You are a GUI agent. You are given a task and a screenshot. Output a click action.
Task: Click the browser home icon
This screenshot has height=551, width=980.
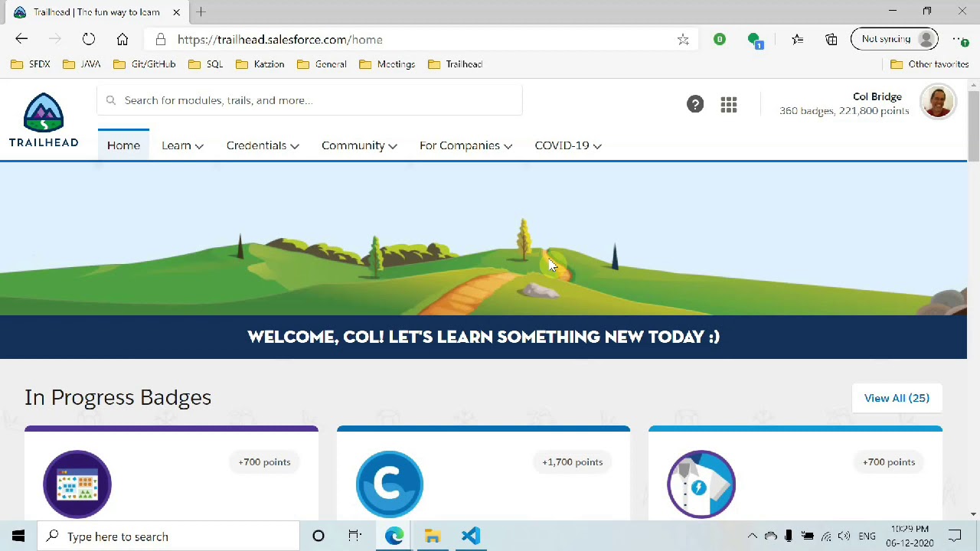(x=122, y=39)
